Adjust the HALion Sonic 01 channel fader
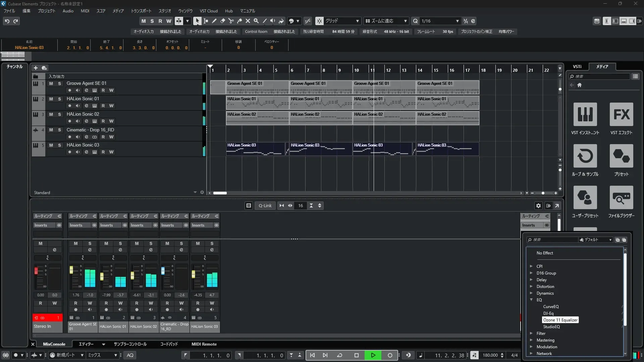 click(x=102, y=277)
